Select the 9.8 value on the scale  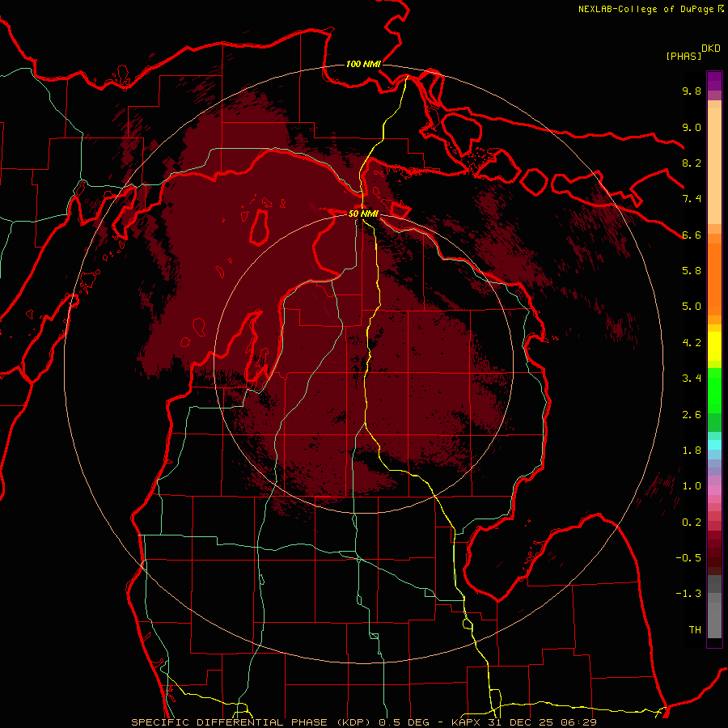click(x=692, y=91)
